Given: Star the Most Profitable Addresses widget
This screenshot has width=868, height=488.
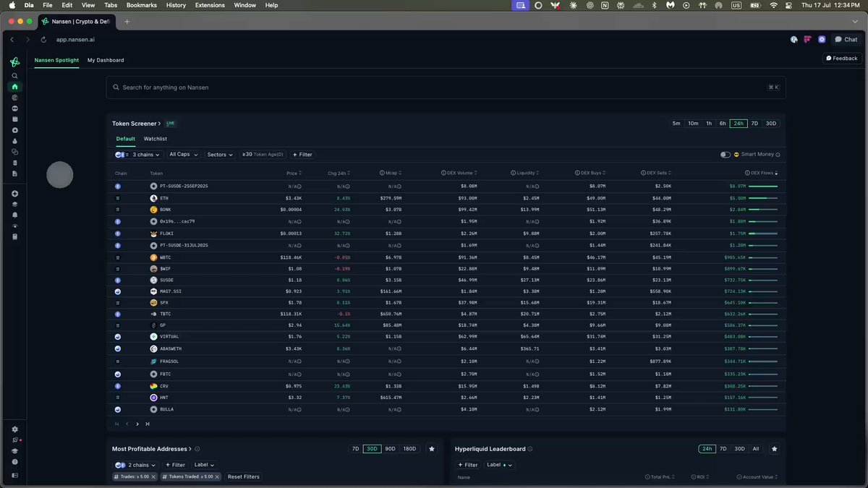Looking at the screenshot, I should click(x=432, y=449).
